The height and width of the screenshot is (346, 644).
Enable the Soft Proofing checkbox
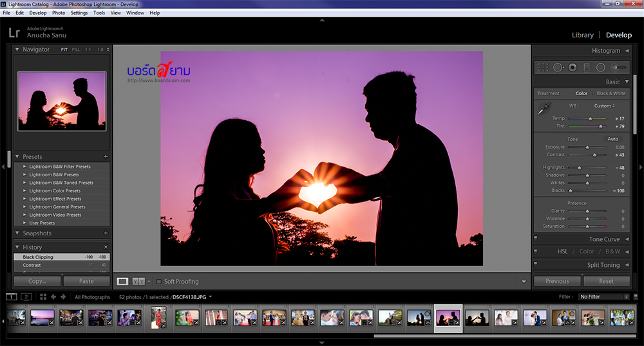[x=159, y=282]
